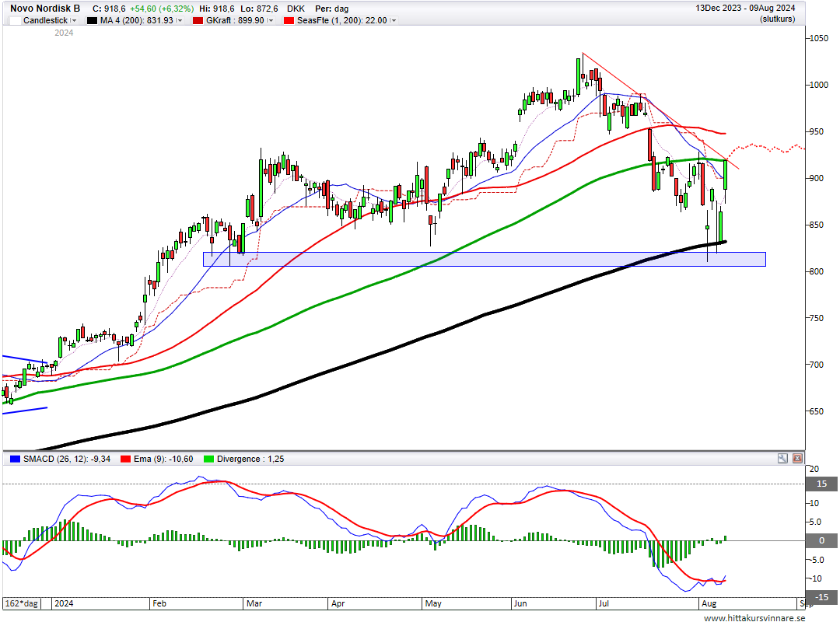Click the 'Novo Nordisk B' title
The height and width of the screenshot is (622, 840).
[x=45, y=9]
